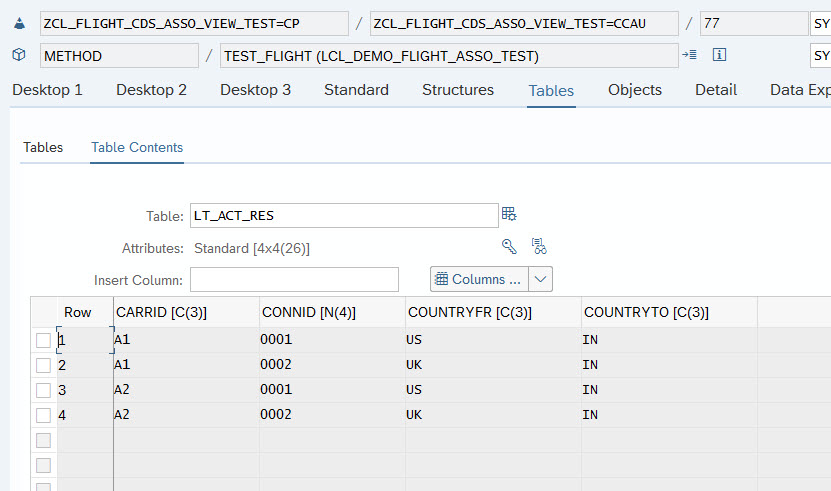The image size is (831, 491).
Task: Click the triangle program icon at top left
Action: (19, 23)
